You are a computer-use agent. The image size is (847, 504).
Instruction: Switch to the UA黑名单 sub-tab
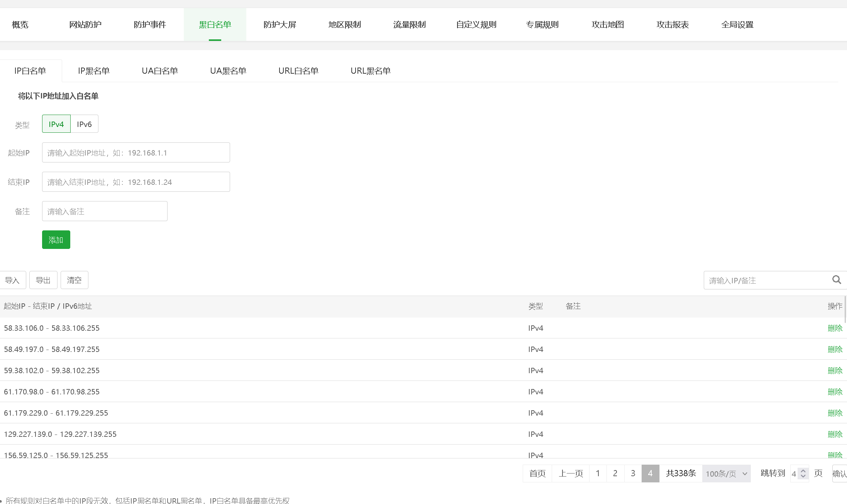pos(228,71)
